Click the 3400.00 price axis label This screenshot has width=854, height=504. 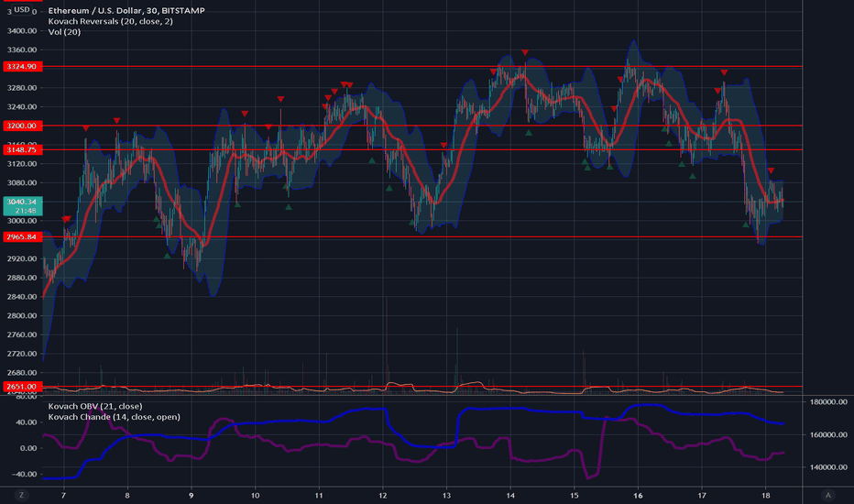pos(22,30)
